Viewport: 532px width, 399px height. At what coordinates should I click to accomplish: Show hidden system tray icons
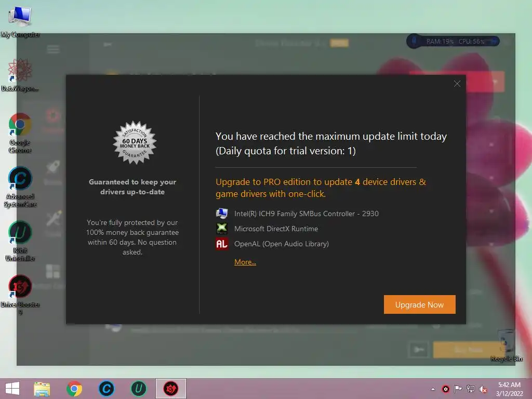point(433,389)
